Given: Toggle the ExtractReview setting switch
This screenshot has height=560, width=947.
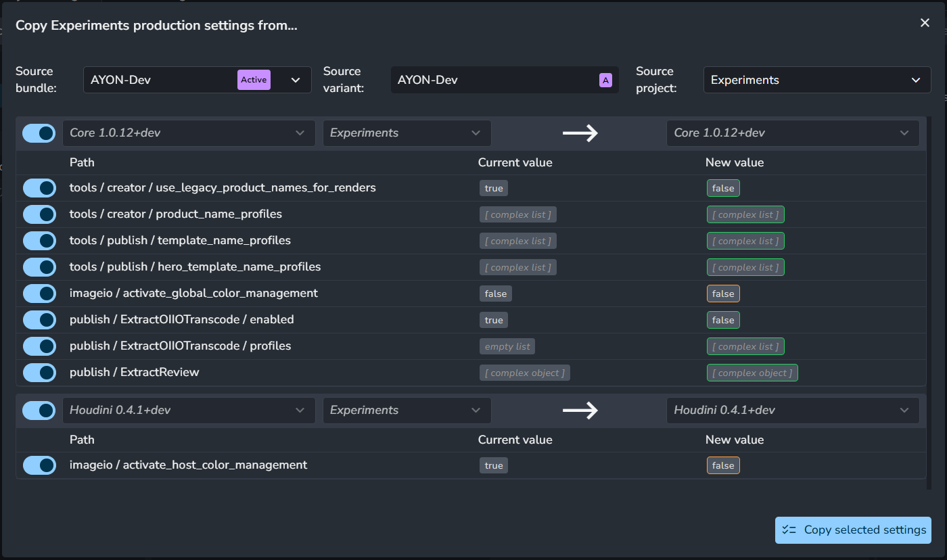Looking at the screenshot, I should coord(39,373).
